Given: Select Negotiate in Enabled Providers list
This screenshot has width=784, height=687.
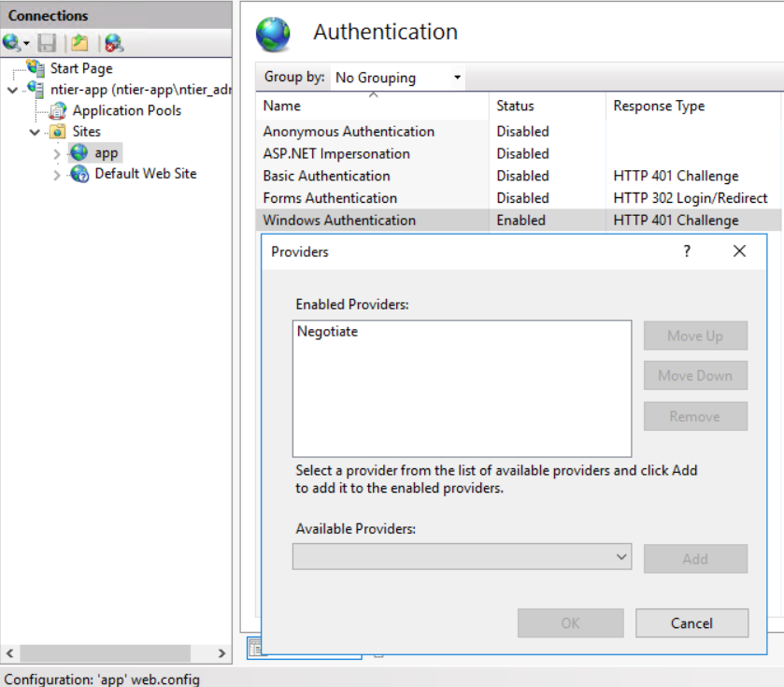Looking at the screenshot, I should click(327, 332).
